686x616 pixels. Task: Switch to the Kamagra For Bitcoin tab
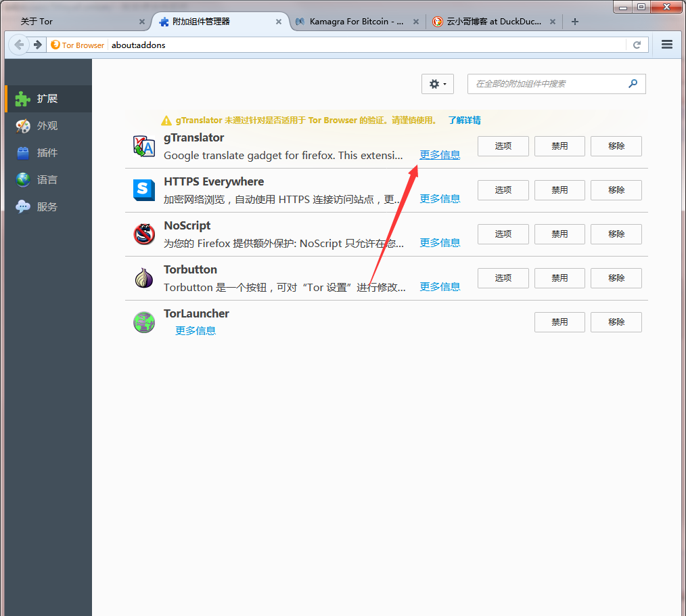click(x=356, y=22)
